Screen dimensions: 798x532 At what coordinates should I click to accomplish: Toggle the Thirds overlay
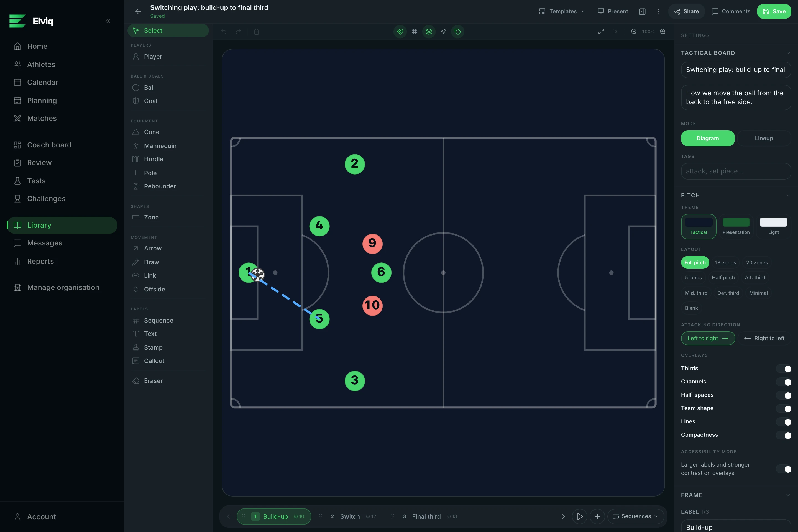[783, 369]
